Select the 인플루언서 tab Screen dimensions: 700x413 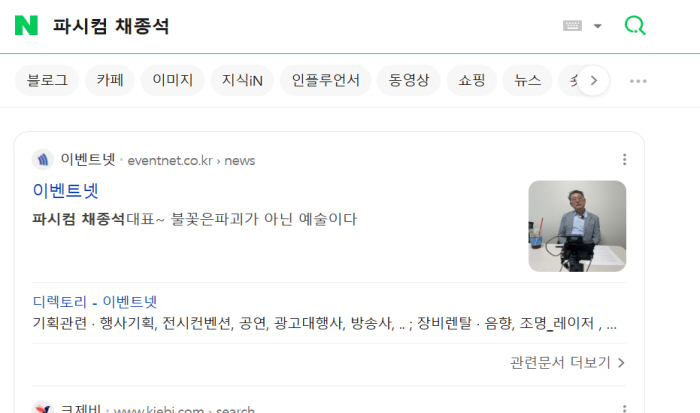tap(325, 80)
